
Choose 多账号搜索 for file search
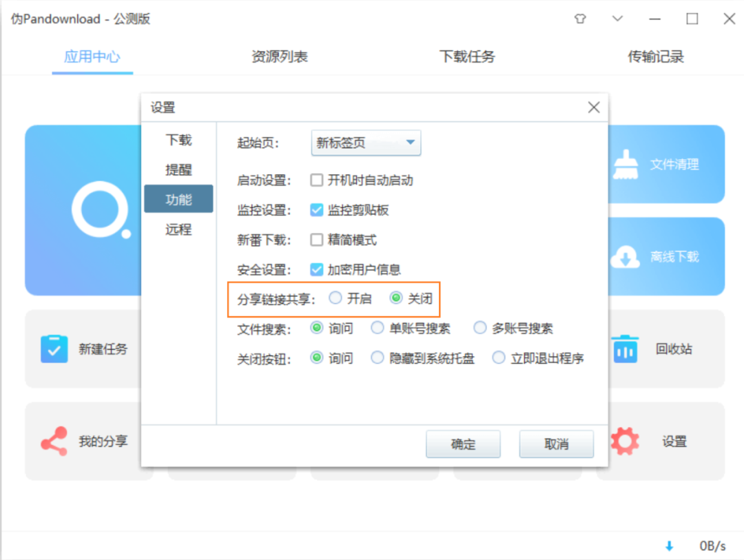click(x=479, y=328)
